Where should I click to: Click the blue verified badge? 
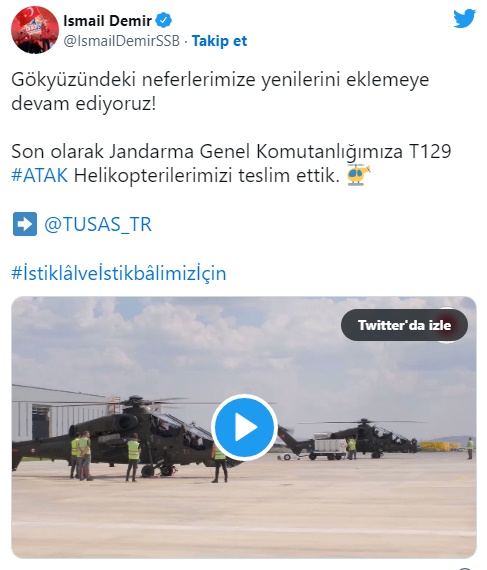tap(164, 20)
